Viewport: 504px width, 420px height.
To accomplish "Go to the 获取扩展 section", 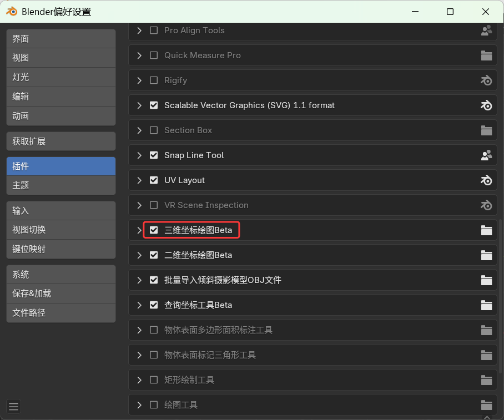I will pyautogui.click(x=61, y=141).
